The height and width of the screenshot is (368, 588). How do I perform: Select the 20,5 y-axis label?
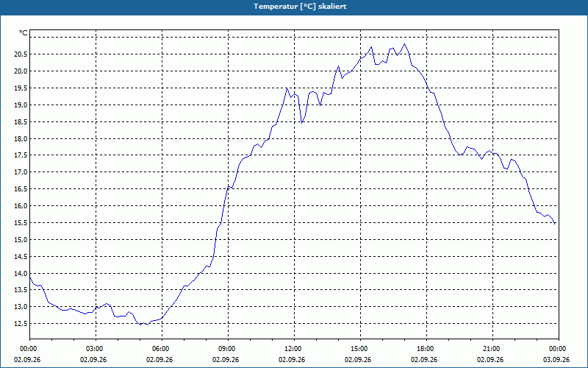[x=21, y=54]
